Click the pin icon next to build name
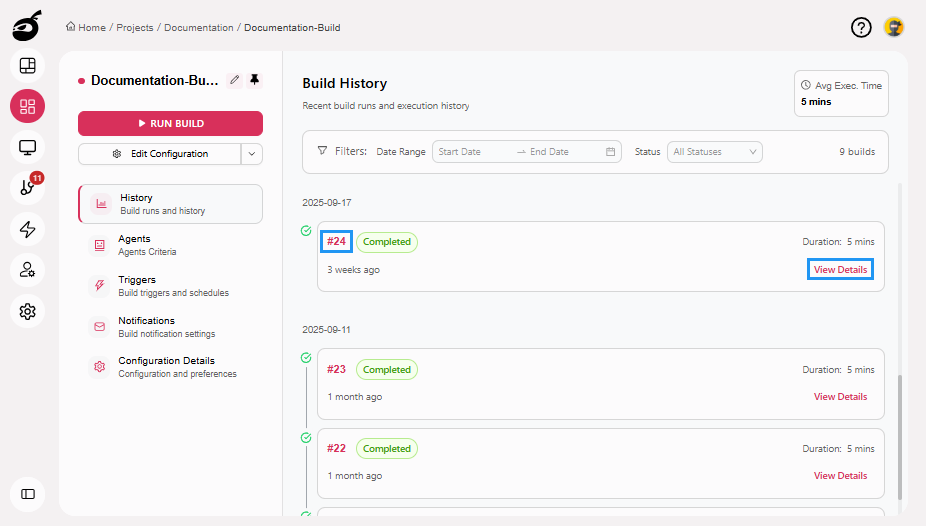The height and width of the screenshot is (526, 926). [255, 80]
